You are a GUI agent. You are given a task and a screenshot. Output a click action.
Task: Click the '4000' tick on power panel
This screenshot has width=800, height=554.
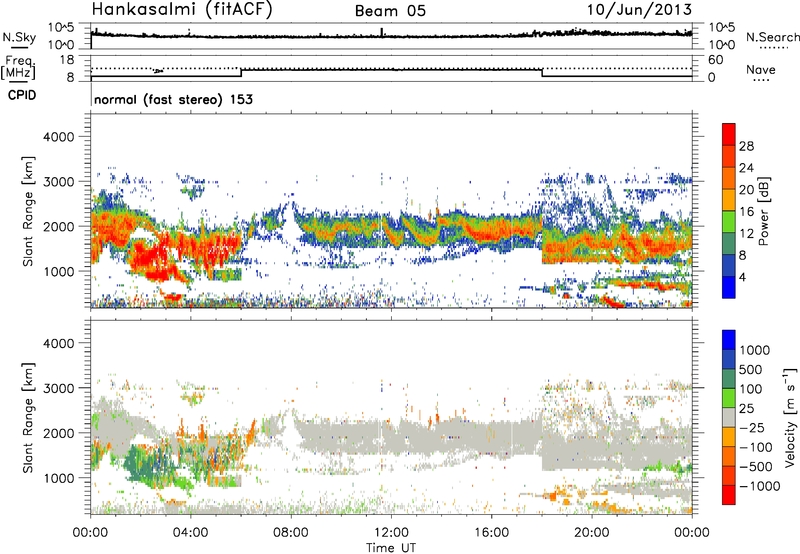(58, 137)
